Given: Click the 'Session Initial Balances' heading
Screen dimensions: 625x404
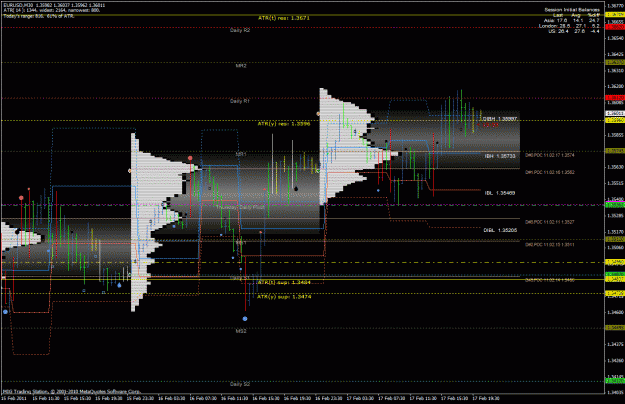Looking at the screenshot, I should coord(572,10).
